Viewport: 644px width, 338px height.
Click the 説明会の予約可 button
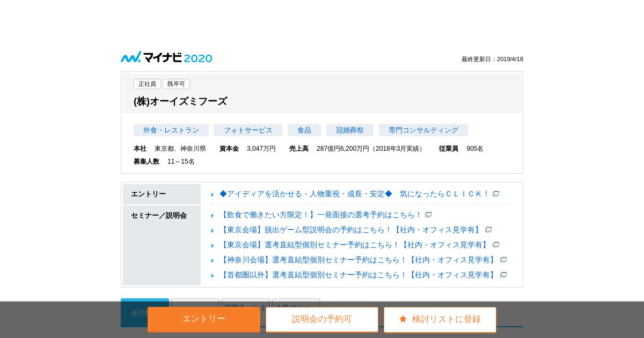point(322,319)
